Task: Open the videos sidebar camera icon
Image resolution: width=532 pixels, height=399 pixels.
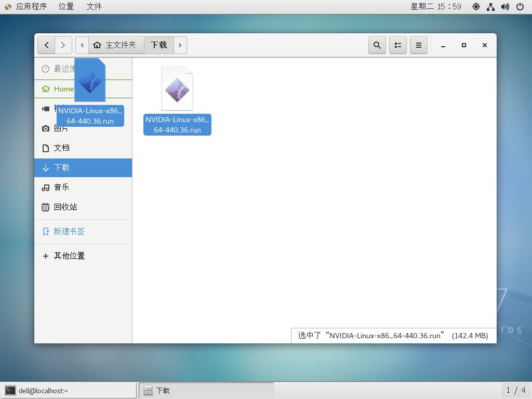Action: (46, 109)
